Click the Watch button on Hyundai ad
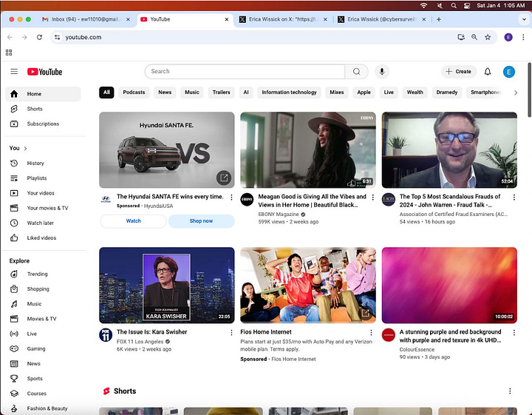 (x=133, y=221)
